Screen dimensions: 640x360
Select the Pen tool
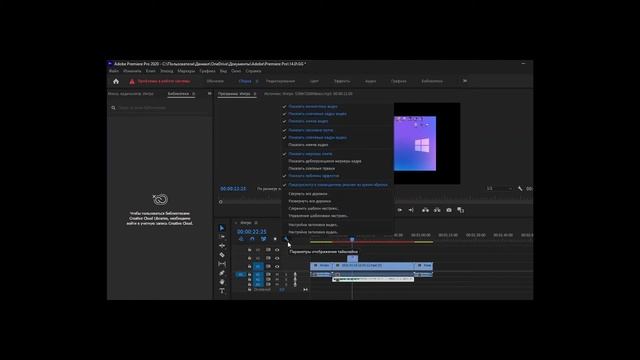click(x=222, y=273)
